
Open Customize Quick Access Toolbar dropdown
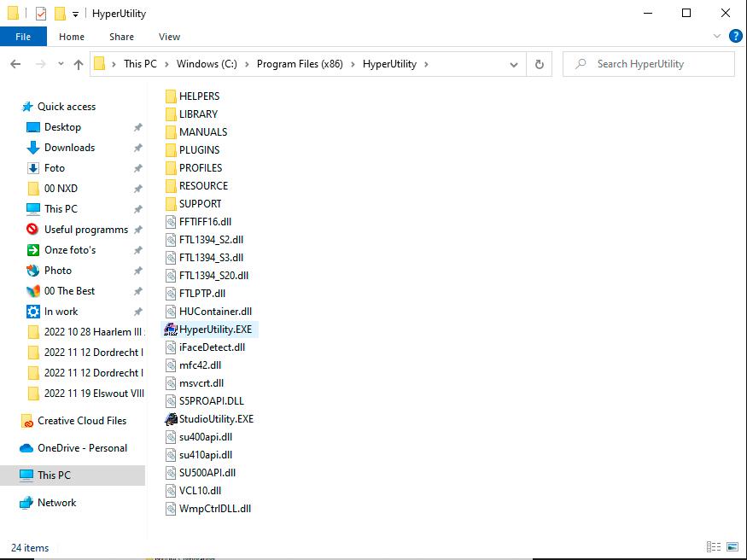[75, 15]
